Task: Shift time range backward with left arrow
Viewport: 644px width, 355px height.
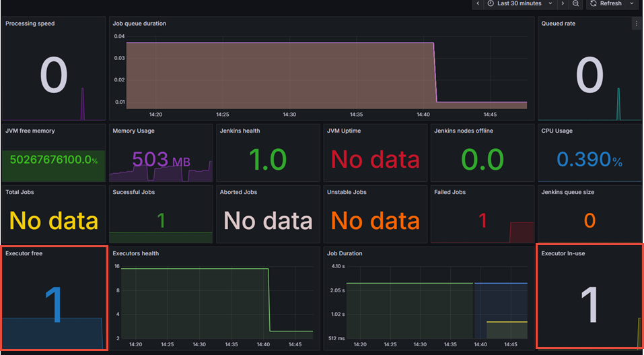Action: point(478,3)
